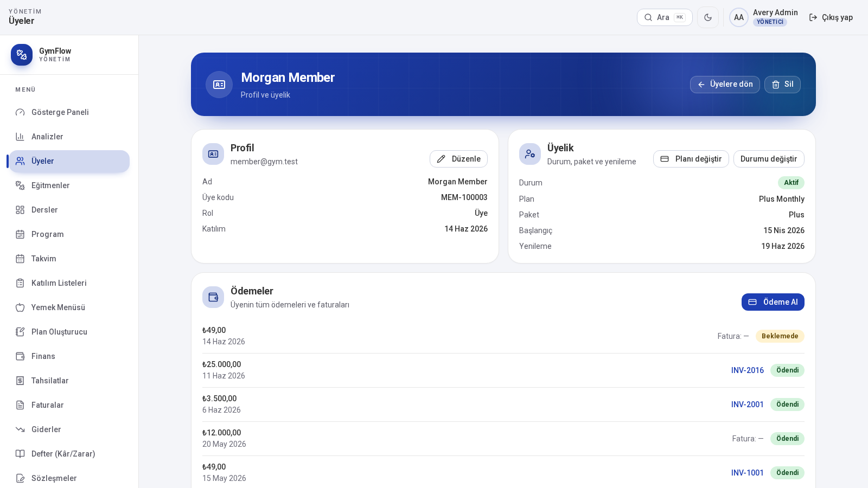Navigate to Takvim page

click(69, 259)
